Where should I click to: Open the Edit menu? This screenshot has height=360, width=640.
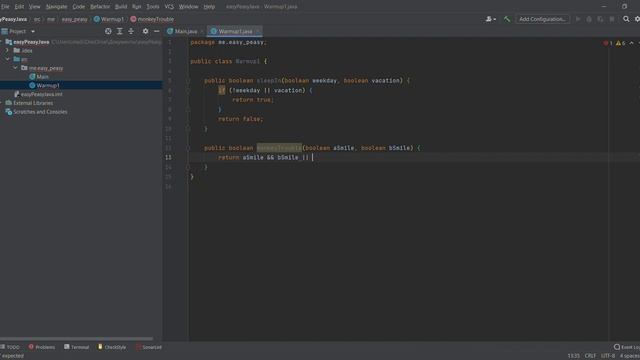(x=19, y=7)
